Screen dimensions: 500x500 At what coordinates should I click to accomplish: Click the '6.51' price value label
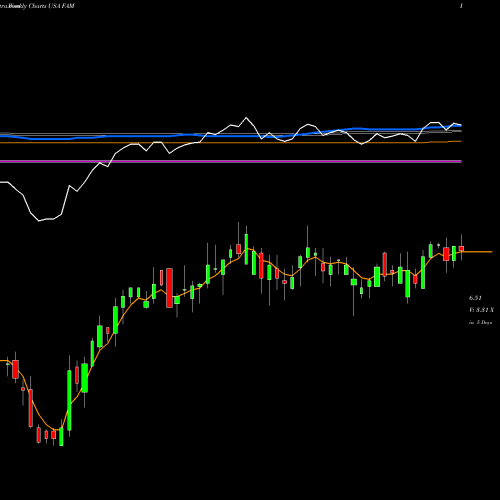[x=475, y=298]
